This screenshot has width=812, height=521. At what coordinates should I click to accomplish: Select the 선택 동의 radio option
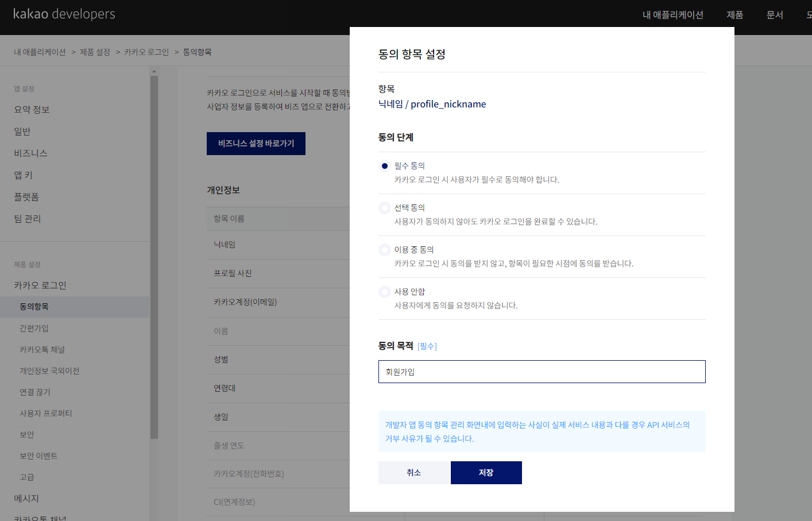pyautogui.click(x=385, y=208)
